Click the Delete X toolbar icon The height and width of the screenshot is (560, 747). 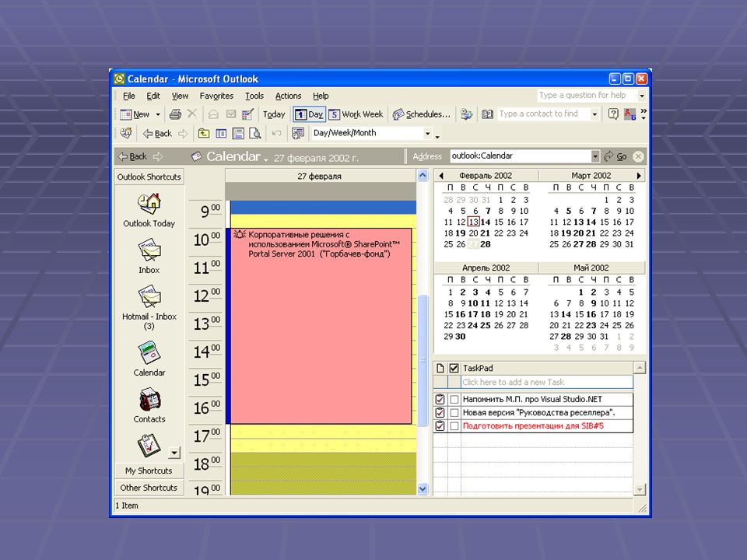coord(192,114)
